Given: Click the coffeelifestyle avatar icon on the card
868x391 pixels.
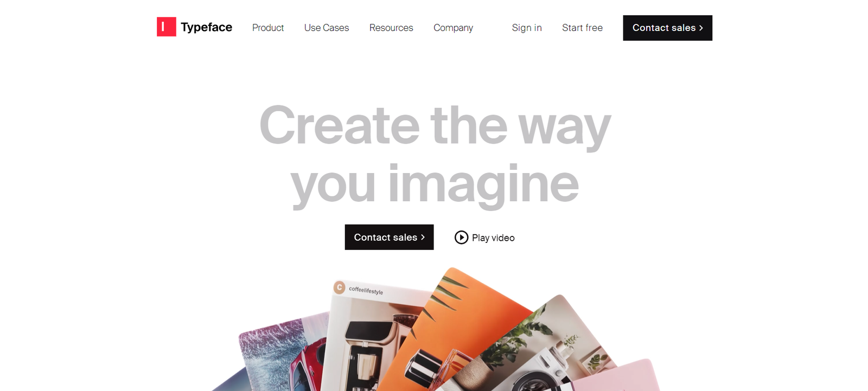Looking at the screenshot, I should point(340,287).
